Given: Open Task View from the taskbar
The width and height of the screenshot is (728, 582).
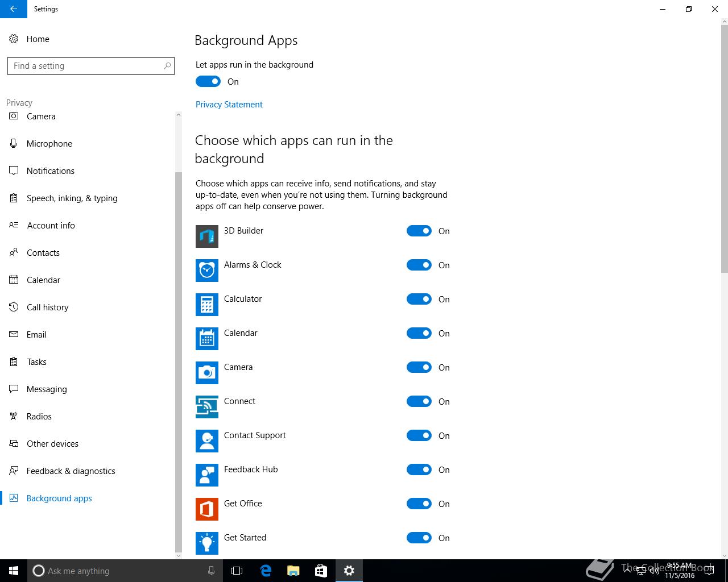Looking at the screenshot, I should [x=237, y=571].
